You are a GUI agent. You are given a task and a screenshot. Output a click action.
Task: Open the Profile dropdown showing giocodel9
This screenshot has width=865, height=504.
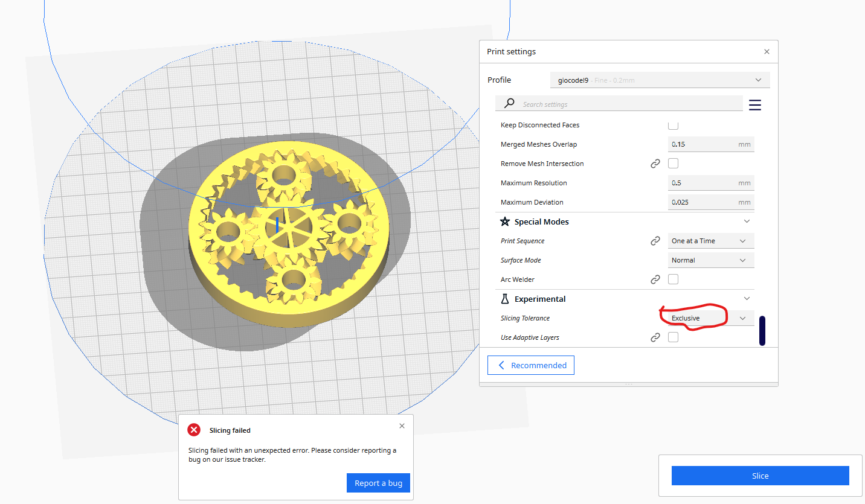point(660,80)
